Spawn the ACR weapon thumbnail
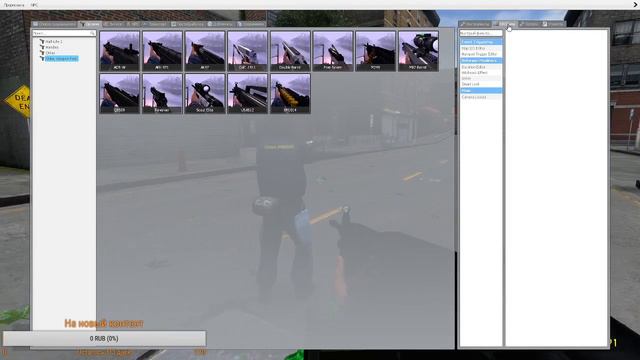Screen dimensions: 640x360 point(120,51)
